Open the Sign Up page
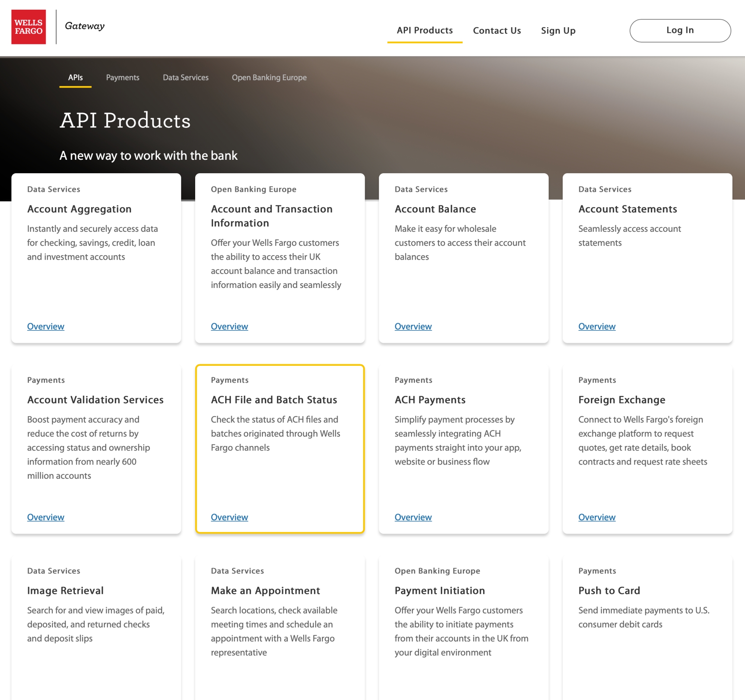This screenshot has width=745, height=700. pyautogui.click(x=558, y=31)
